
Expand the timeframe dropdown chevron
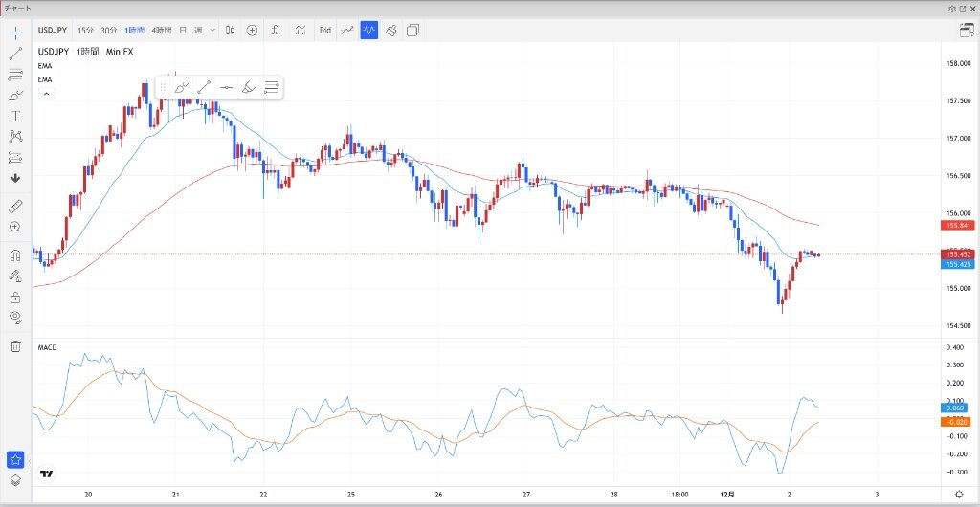212,31
